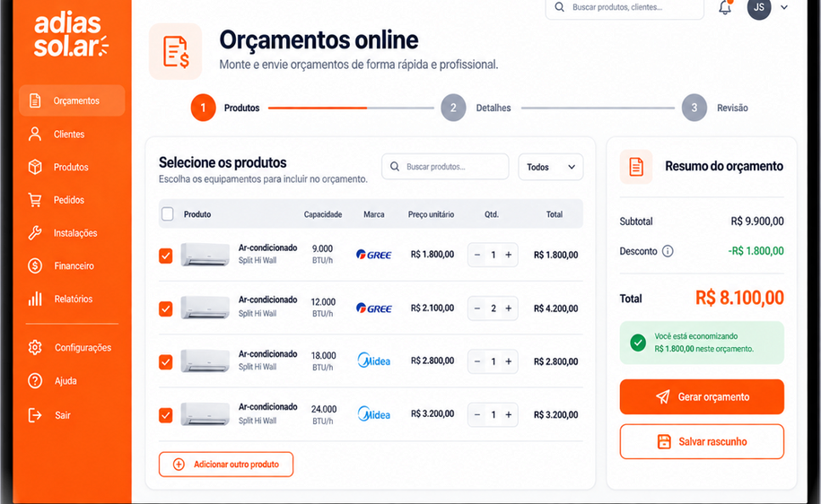Click the Buscar produtos search field
The width and height of the screenshot is (821, 504).
(x=445, y=167)
